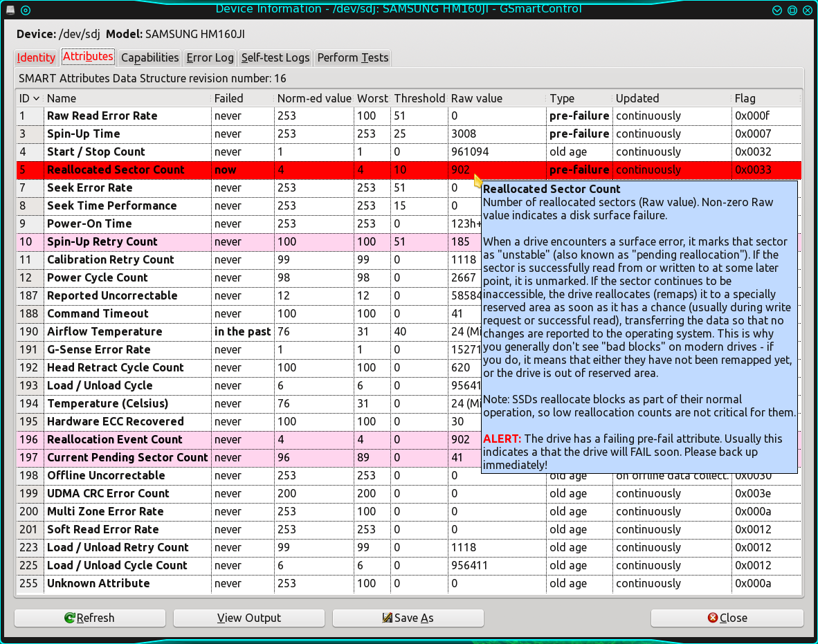Click the window menu icon in title bar
This screenshot has width=818, height=644.
pyautogui.click(x=10, y=10)
